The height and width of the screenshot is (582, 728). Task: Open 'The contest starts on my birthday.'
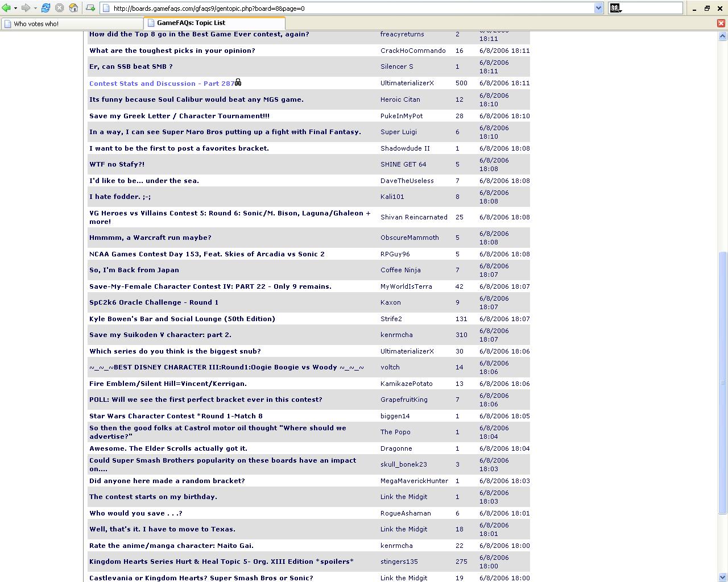(x=153, y=497)
